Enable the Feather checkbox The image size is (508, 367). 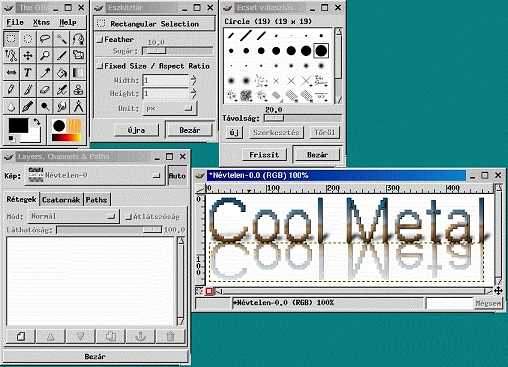pyautogui.click(x=100, y=40)
